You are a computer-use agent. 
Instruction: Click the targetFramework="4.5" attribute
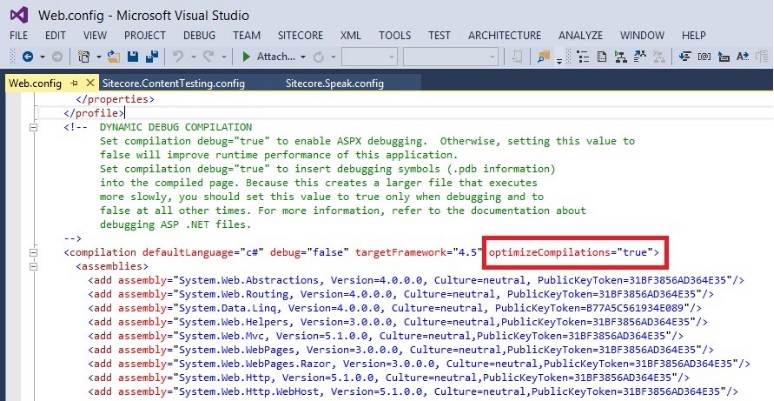tap(419, 253)
